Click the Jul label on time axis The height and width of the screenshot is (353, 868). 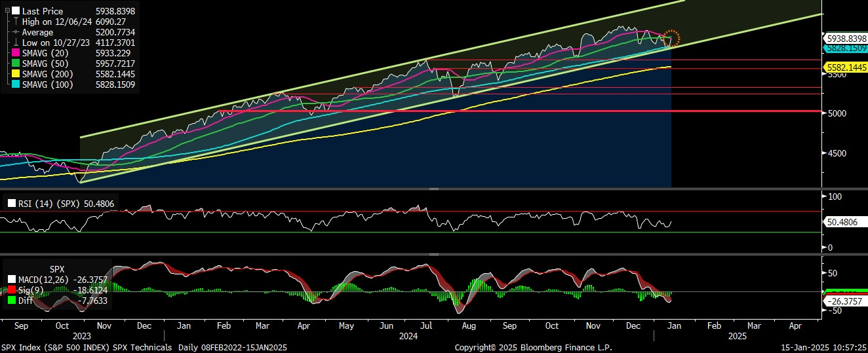click(427, 325)
